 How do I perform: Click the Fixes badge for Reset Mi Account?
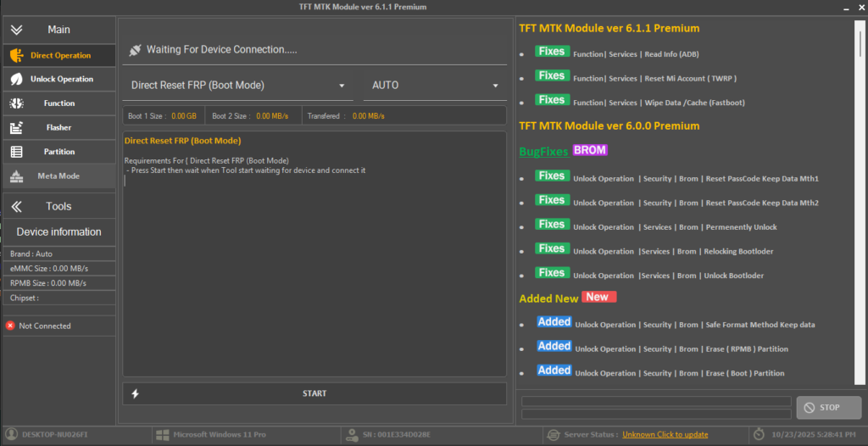pos(552,76)
